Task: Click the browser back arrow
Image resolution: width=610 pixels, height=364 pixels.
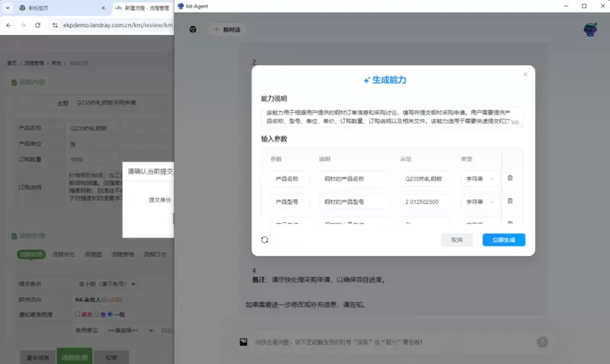Action: coord(8,25)
